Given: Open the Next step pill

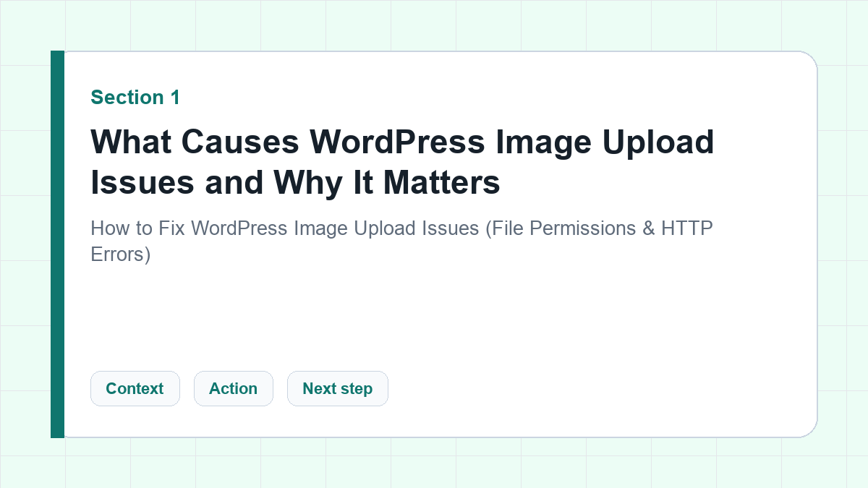Looking at the screenshot, I should coord(337,388).
